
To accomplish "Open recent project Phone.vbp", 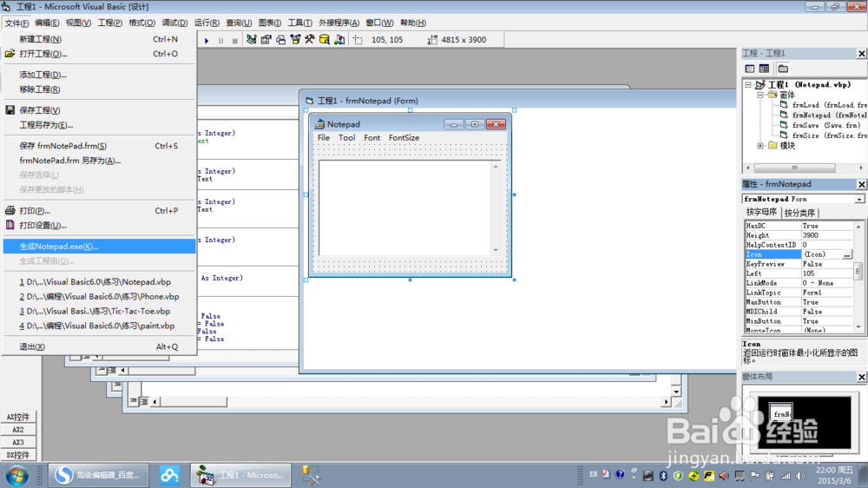I will pos(99,297).
